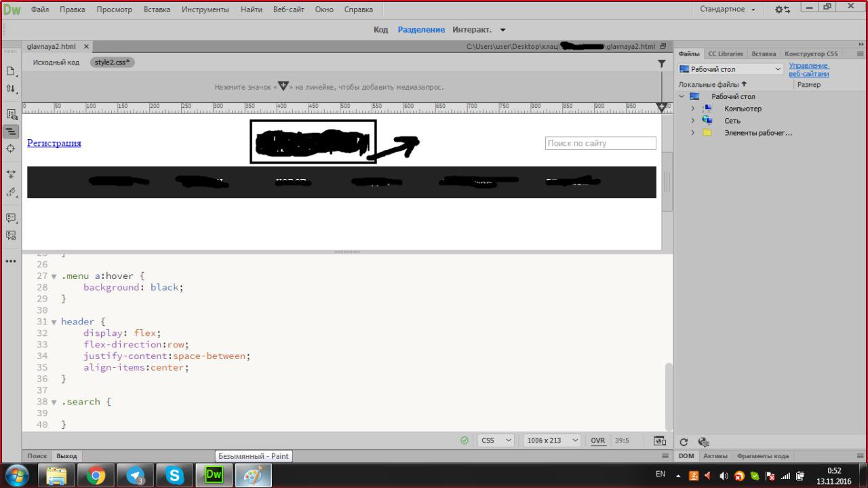Open the Найти menu
The image size is (868, 488).
(252, 10)
